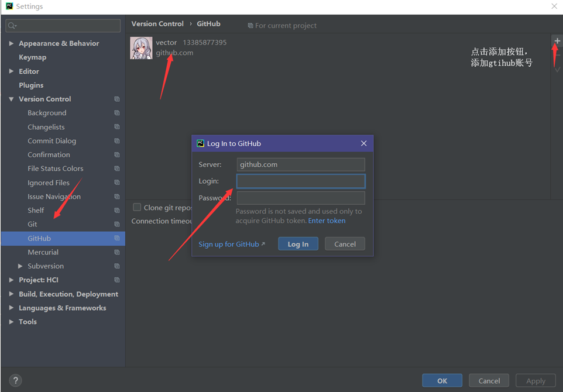The width and height of the screenshot is (563, 392).
Task: Cancel the GitHub login dialog
Action: click(345, 244)
